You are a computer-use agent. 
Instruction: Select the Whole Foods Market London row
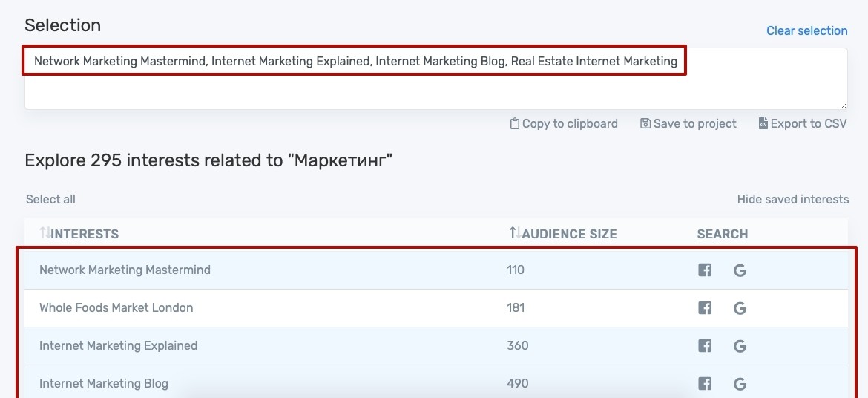pos(436,307)
